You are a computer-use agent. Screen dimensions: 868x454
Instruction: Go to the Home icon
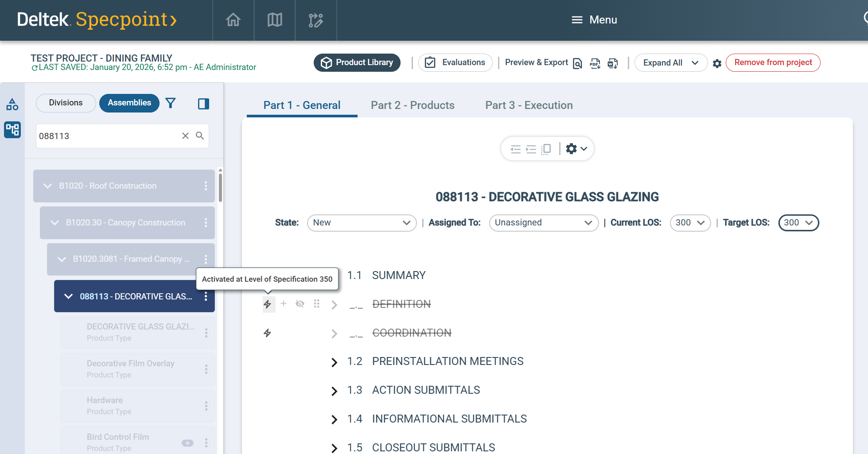coord(233,20)
